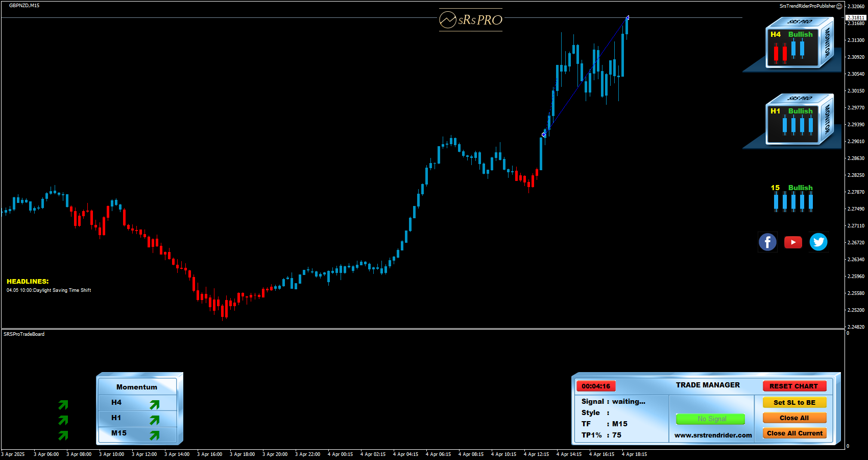Click the red countdown timer 00:04:16
Screen dimensions: 868x460
click(x=596, y=386)
